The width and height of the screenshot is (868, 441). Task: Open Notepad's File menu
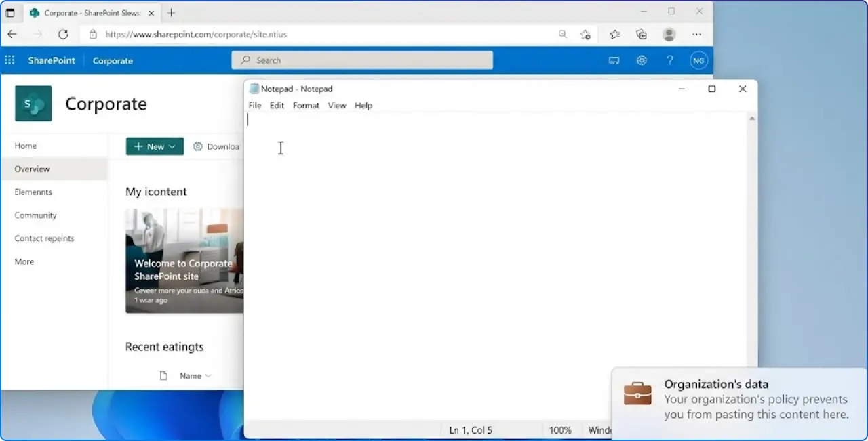[254, 106]
